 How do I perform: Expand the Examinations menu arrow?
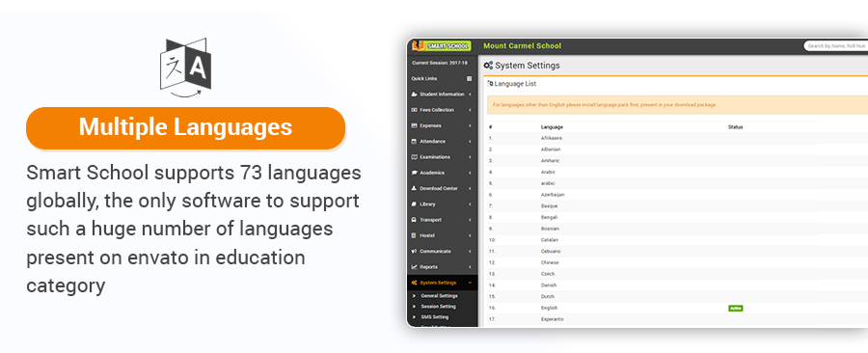(x=470, y=157)
